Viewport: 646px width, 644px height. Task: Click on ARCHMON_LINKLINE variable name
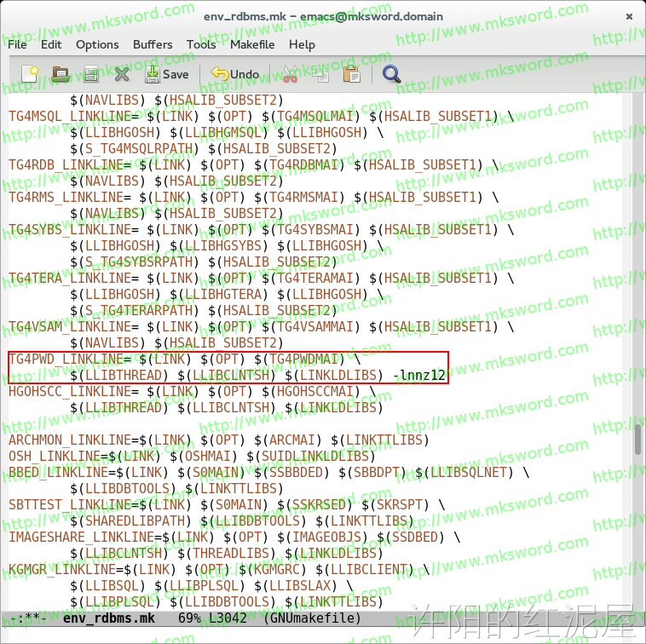click(70, 440)
